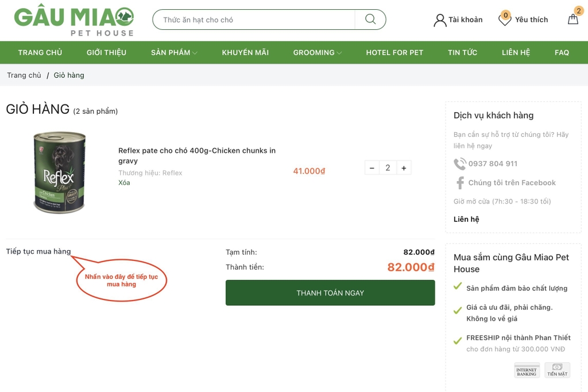Open the shopping bag cart icon
The height and width of the screenshot is (392, 588).
pos(573,19)
